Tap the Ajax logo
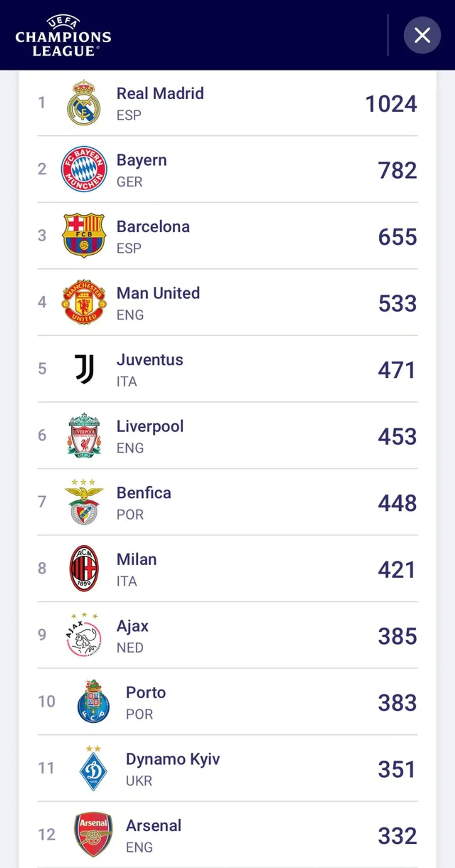 coord(84,635)
